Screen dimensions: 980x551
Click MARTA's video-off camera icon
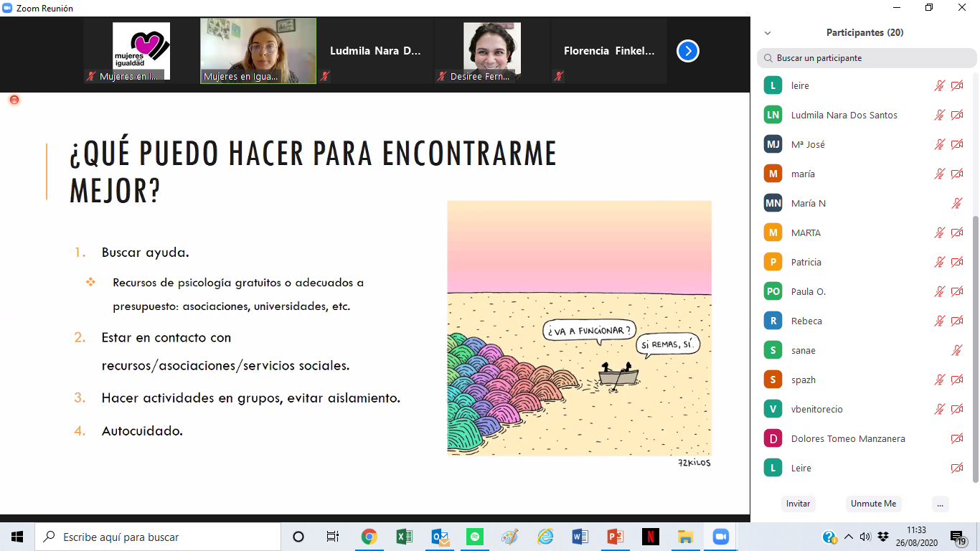(957, 232)
